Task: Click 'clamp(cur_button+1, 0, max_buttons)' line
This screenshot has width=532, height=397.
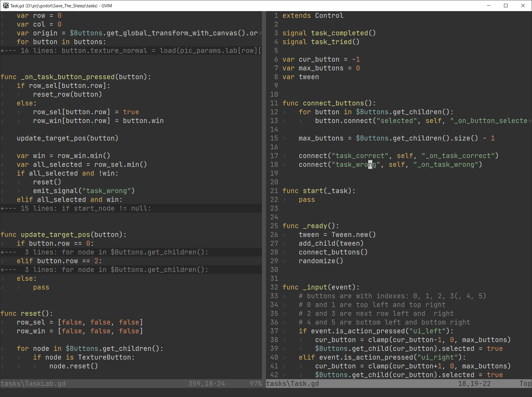Action: tap(413, 366)
